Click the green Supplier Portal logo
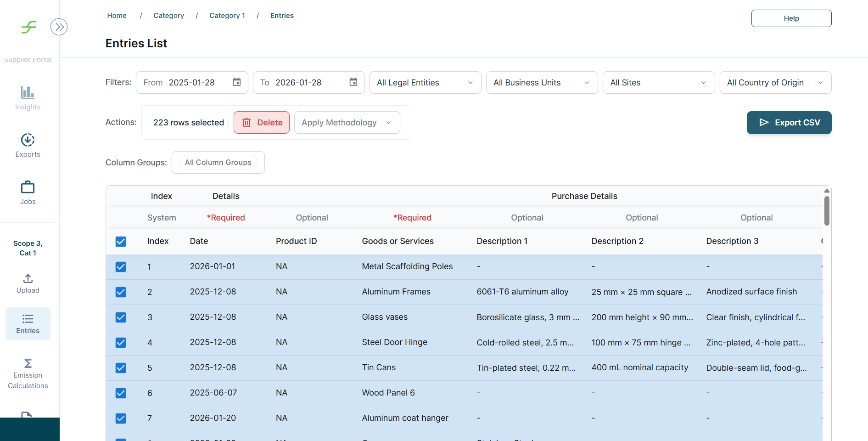Viewport: 868px width, 441px height. point(28,27)
